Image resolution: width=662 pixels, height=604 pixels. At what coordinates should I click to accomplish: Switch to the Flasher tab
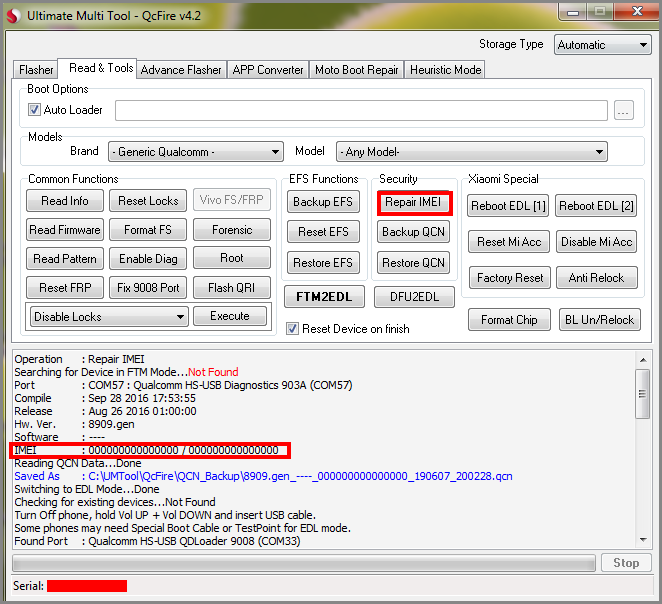(x=36, y=70)
